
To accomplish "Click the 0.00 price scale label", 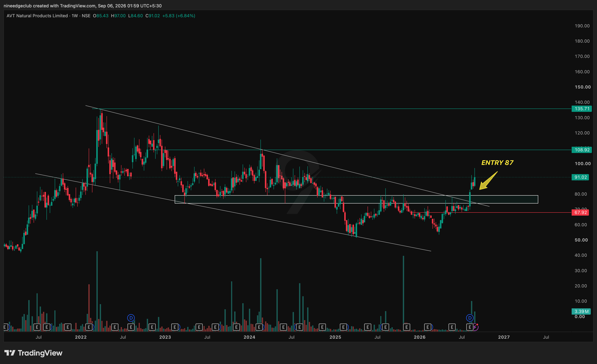I will [x=580, y=317].
